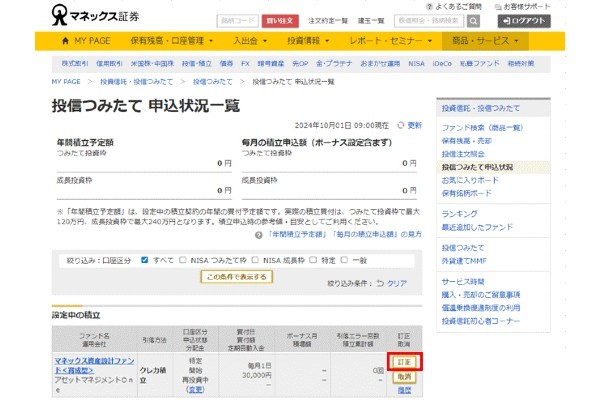Click the refresh icon next to 更新
This screenshot has height=400, width=600.
click(x=400, y=125)
